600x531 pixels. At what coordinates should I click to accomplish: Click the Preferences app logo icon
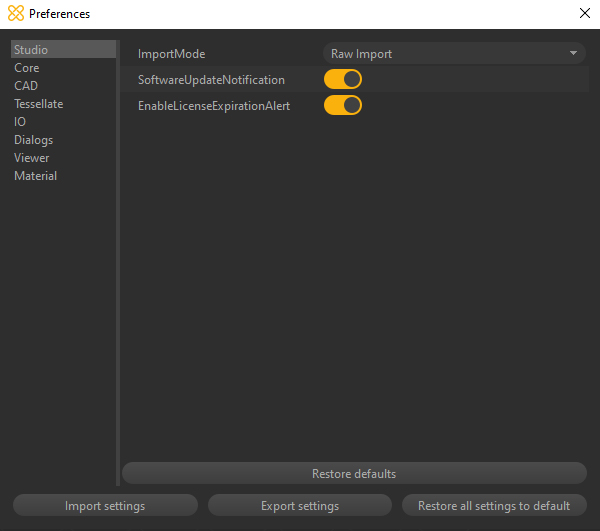point(16,14)
